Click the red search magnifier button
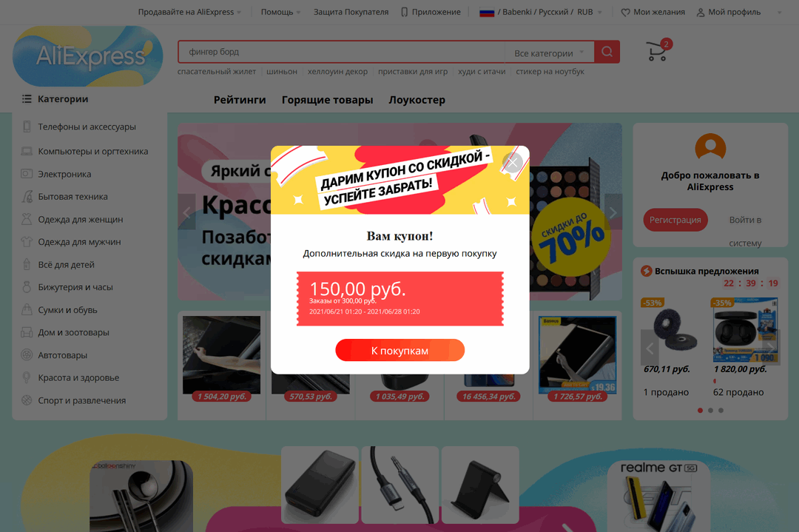The width and height of the screenshot is (799, 532). point(607,52)
